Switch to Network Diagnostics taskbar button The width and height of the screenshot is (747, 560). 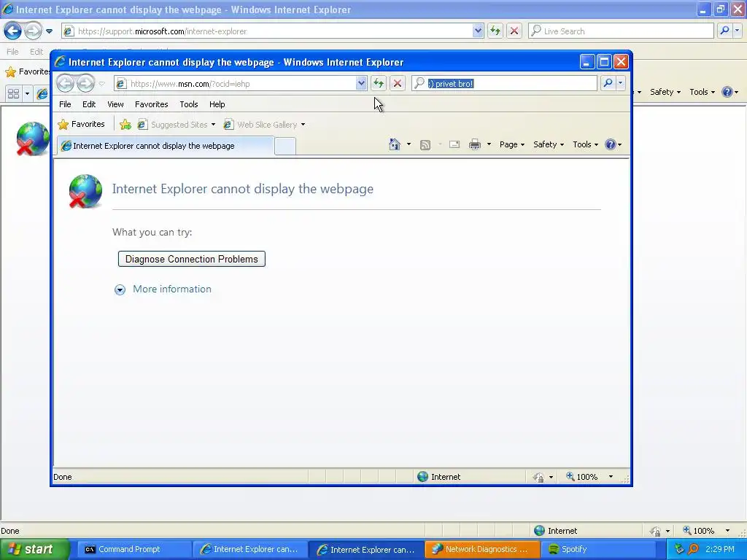(x=482, y=549)
